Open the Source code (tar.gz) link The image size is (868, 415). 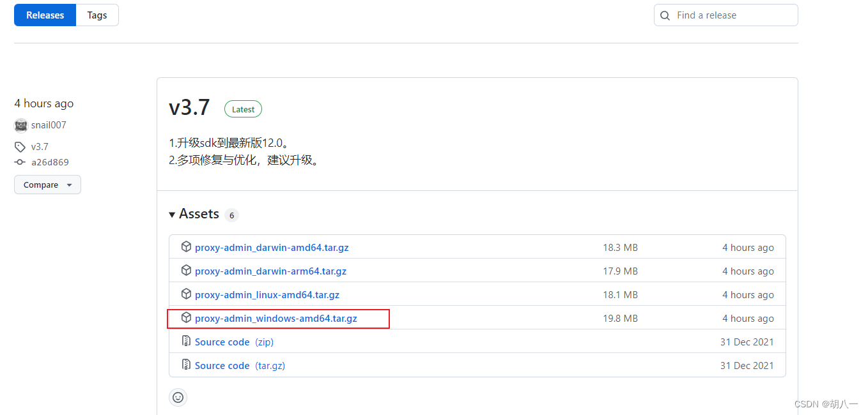click(x=222, y=365)
